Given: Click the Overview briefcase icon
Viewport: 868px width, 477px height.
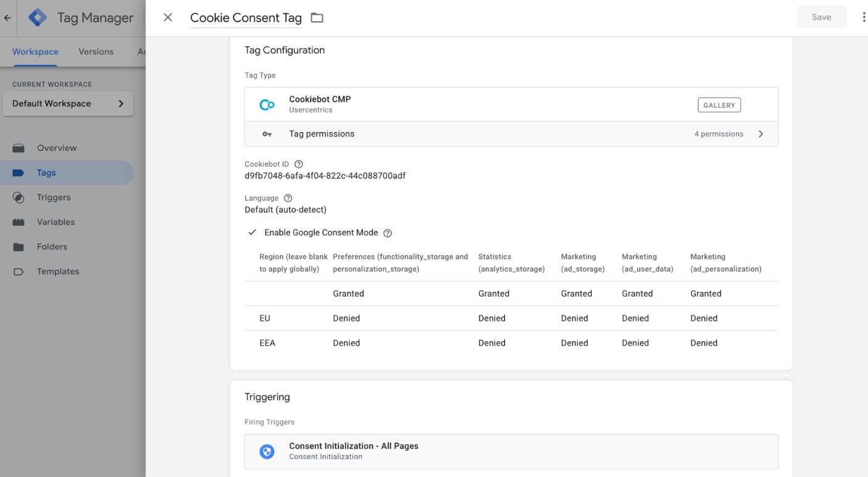Looking at the screenshot, I should [x=19, y=148].
